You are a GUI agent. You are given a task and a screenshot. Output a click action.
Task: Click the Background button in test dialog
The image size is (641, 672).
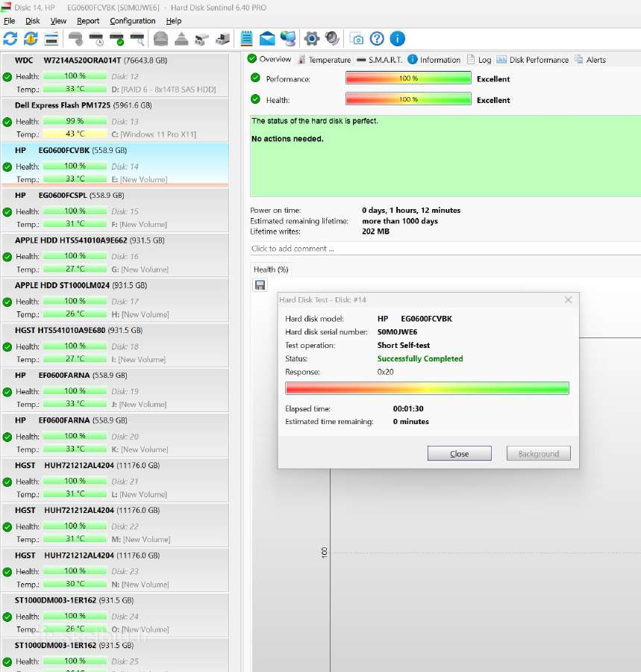pos(538,453)
